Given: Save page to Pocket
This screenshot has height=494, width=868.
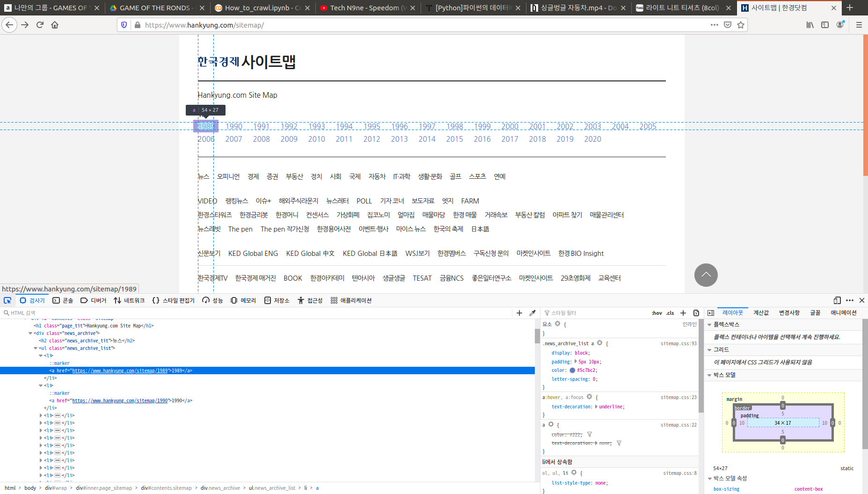Looking at the screenshot, I should 728,25.
